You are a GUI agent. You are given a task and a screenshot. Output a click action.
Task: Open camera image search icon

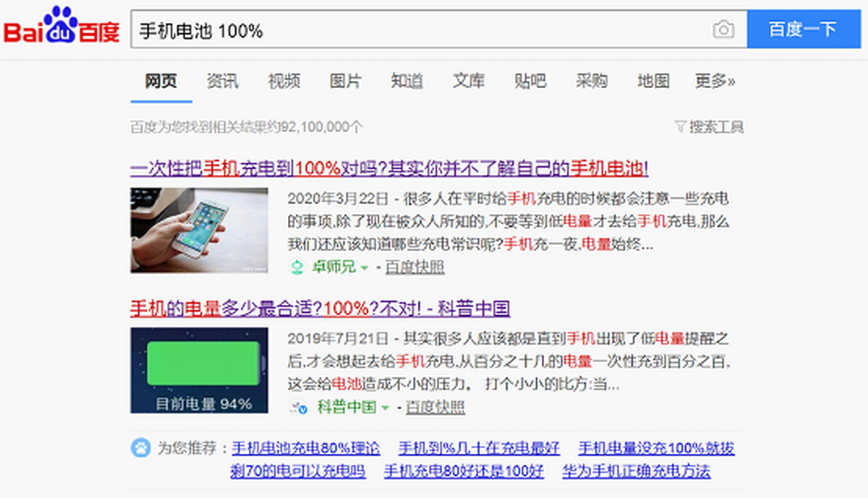click(723, 30)
